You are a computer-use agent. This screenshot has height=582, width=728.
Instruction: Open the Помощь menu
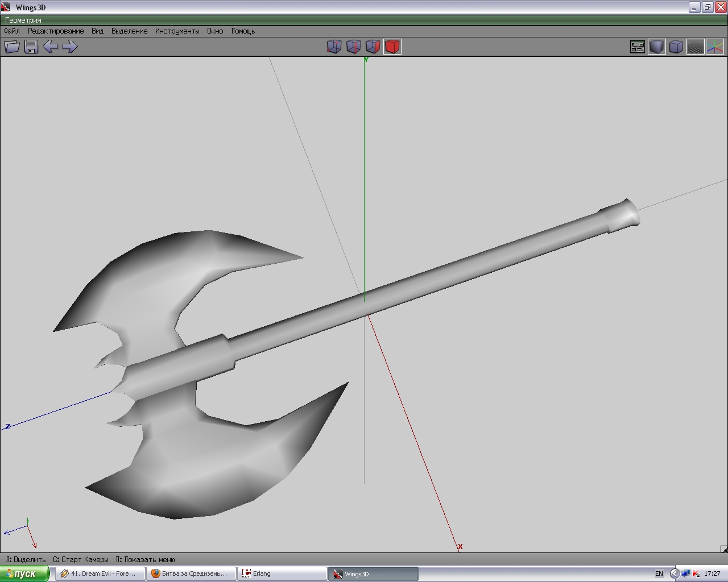coord(243,31)
